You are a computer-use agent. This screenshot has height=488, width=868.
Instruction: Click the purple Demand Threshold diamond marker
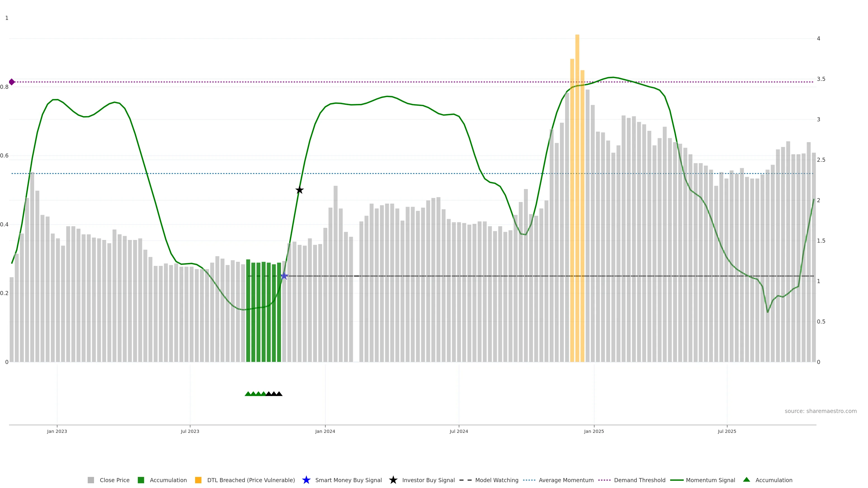pos(12,82)
